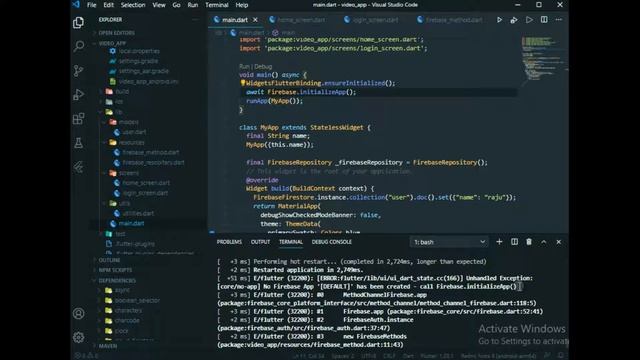
Task: Collapse the VIDEO_APP root folder
Action: (x=112, y=43)
